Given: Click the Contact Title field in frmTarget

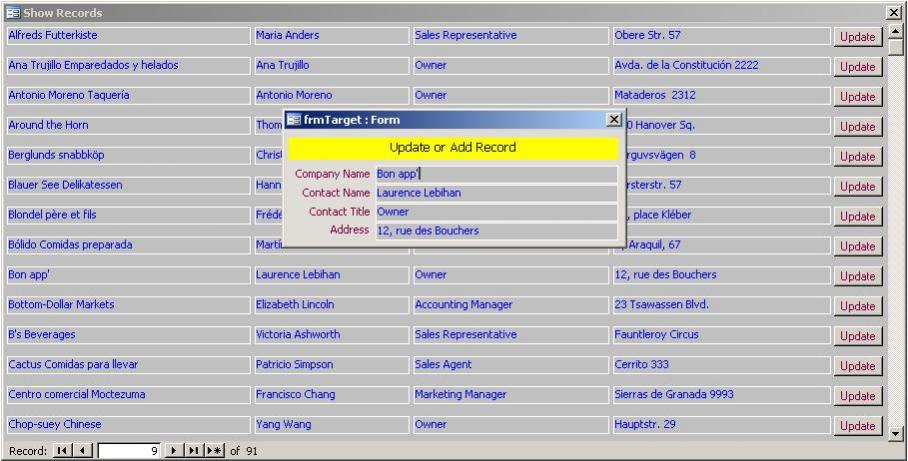Looking at the screenshot, I should pos(496,212).
